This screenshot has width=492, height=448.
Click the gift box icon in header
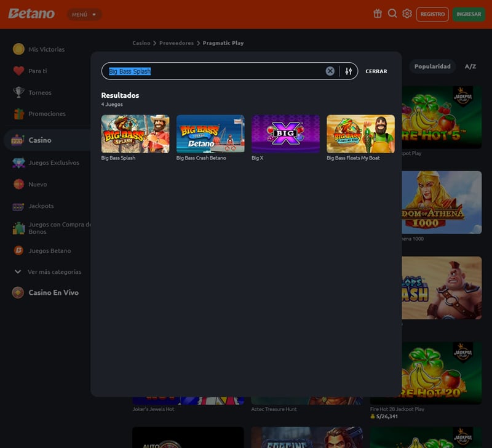(378, 14)
